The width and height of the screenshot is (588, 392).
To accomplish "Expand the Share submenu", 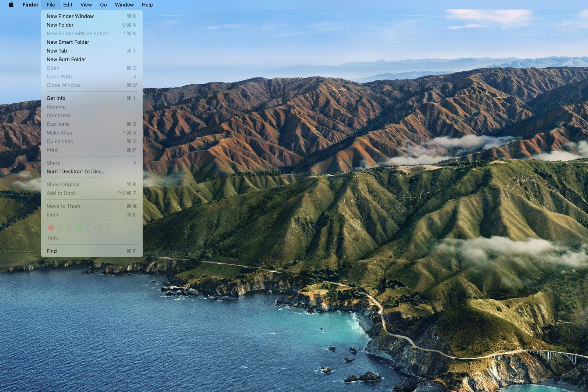I will point(53,163).
